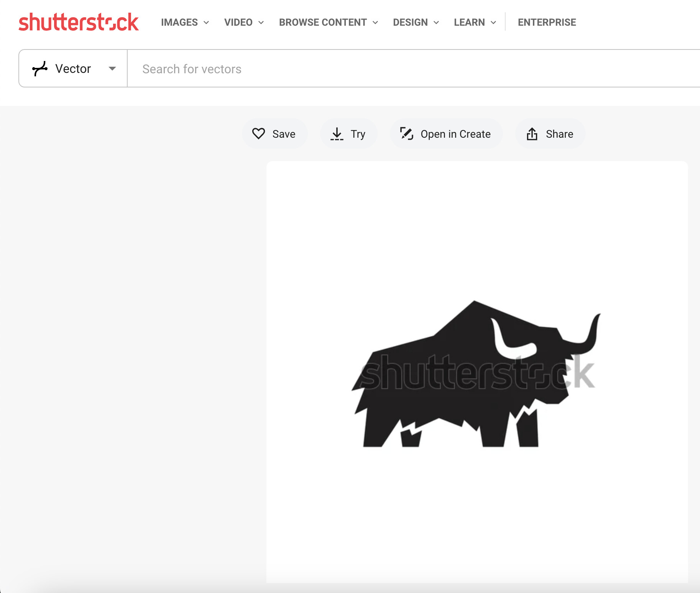Open the Design menu
The image size is (700, 593).
[410, 23]
